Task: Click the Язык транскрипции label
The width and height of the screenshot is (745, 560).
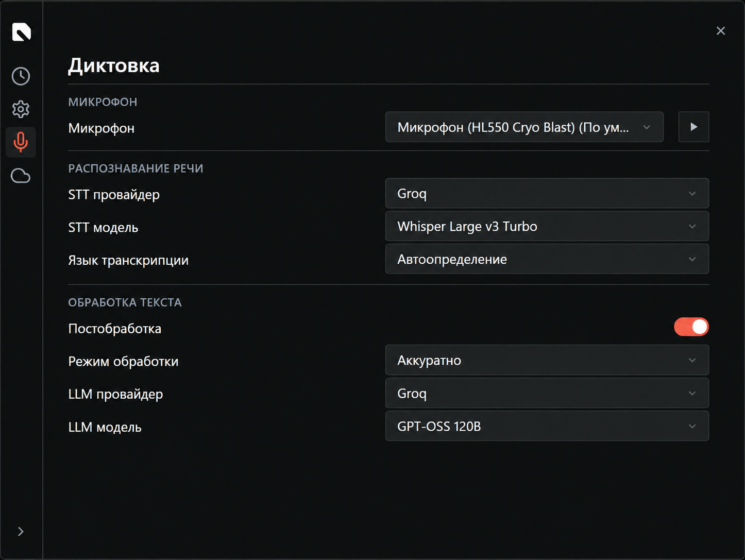Action: (128, 260)
